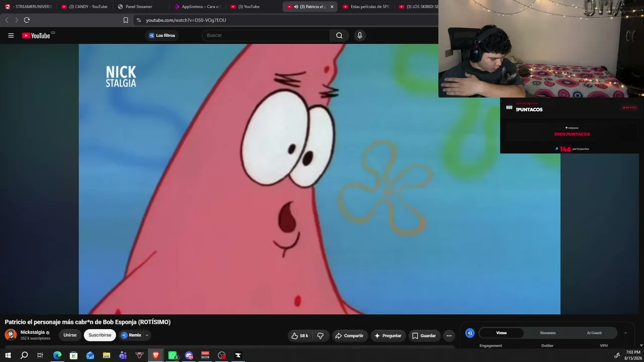Click the Guardar save button
The width and height of the screenshot is (644, 362).
(x=424, y=336)
